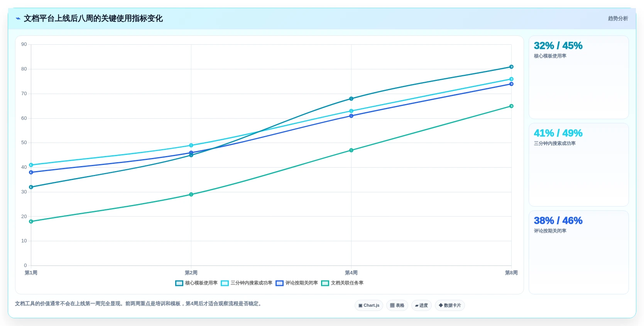Click the 核心模板使用率 legend color box
Screen dimensions: 644x326
(179, 283)
